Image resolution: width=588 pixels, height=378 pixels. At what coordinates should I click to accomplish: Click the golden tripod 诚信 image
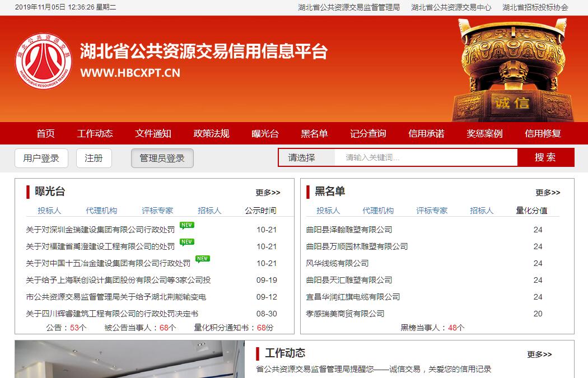(x=511, y=70)
